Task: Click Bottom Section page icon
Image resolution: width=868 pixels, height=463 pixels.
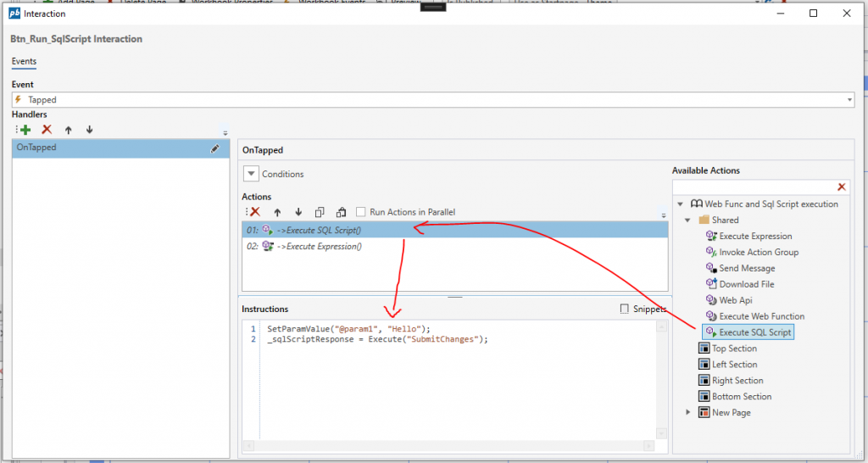Action: click(x=704, y=397)
